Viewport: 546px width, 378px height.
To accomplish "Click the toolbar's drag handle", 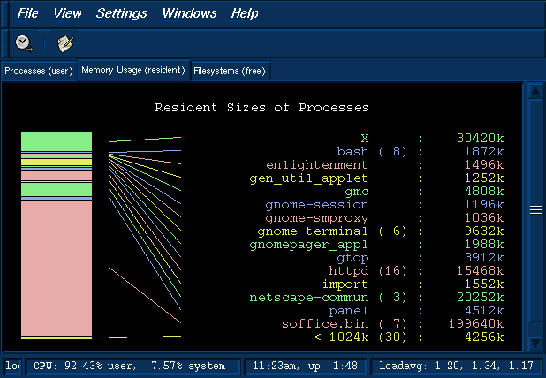I will pos(5,44).
